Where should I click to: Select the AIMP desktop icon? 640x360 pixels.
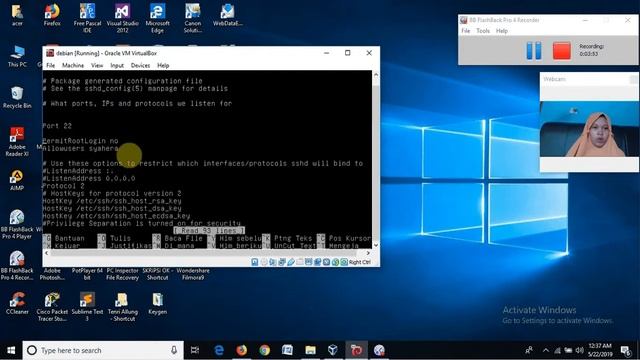coord(17,180)
